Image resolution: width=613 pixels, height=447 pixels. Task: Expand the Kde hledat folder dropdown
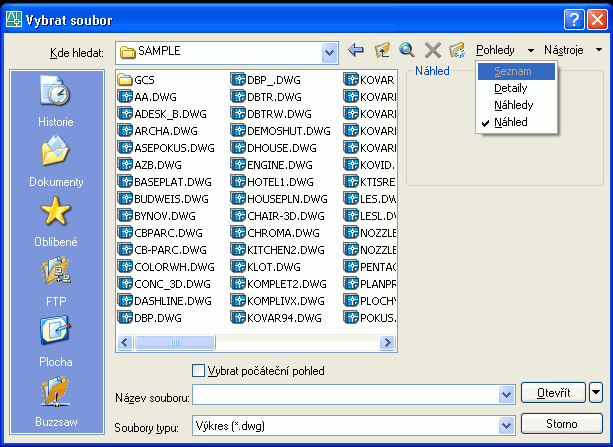329,51
